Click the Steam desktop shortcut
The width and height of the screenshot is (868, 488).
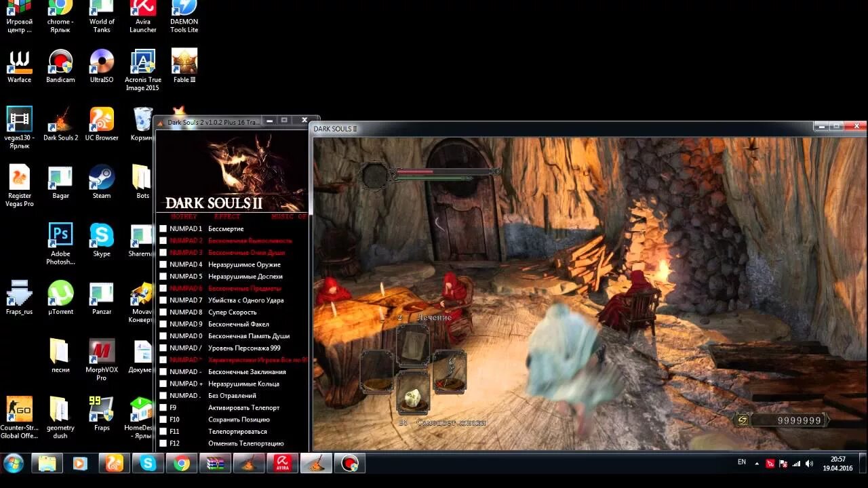102,182
